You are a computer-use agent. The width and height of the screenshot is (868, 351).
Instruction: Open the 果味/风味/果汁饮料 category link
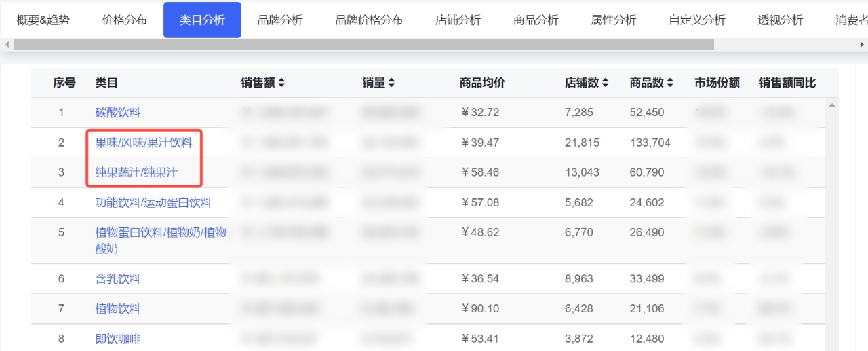(x=144, y=143)
